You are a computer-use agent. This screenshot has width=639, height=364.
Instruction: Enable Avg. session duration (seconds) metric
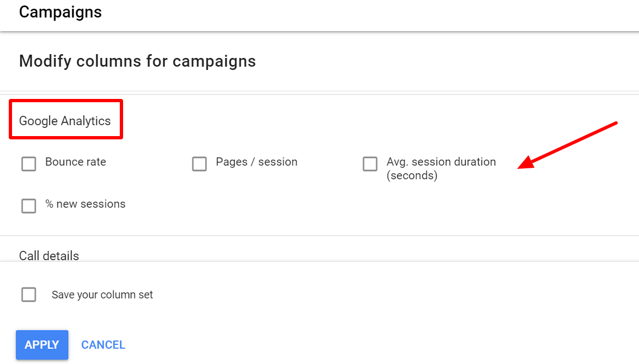pyautogui.click(x=370, y=164)
